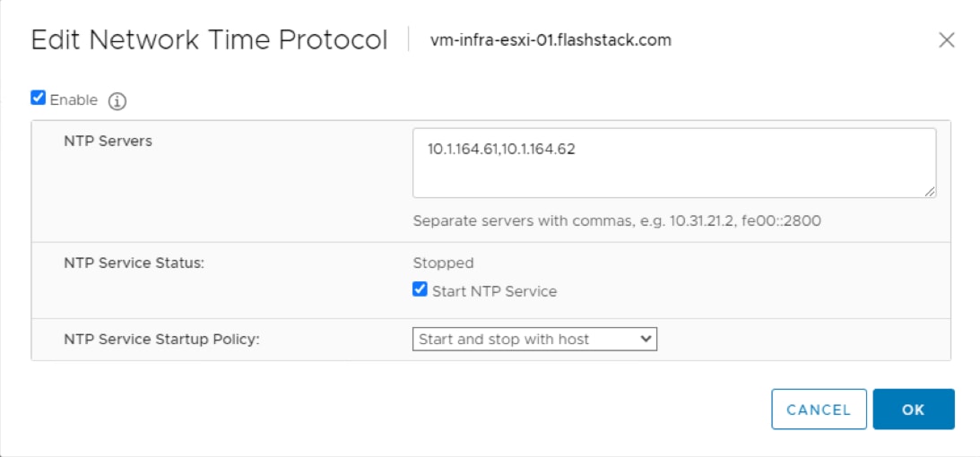The image size is (980, 457).
Task: Click the Enable label text
Action: (x=74, y=99)
